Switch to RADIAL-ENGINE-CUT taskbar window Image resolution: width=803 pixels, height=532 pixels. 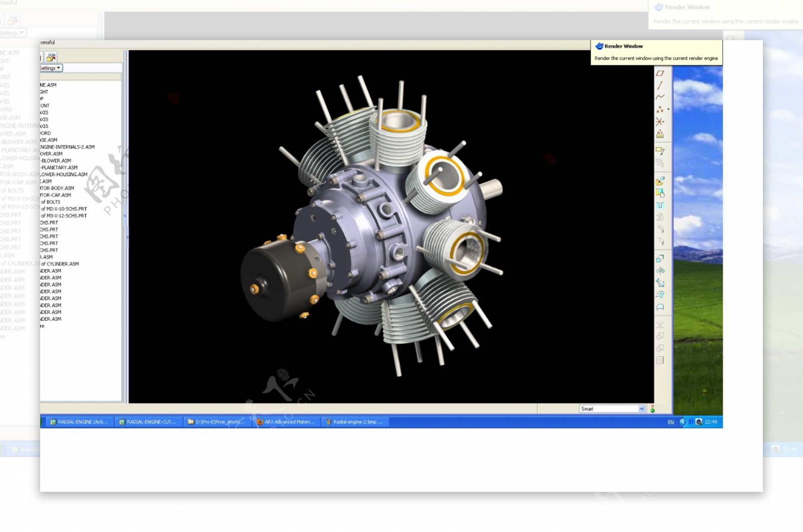coord(148,422)
